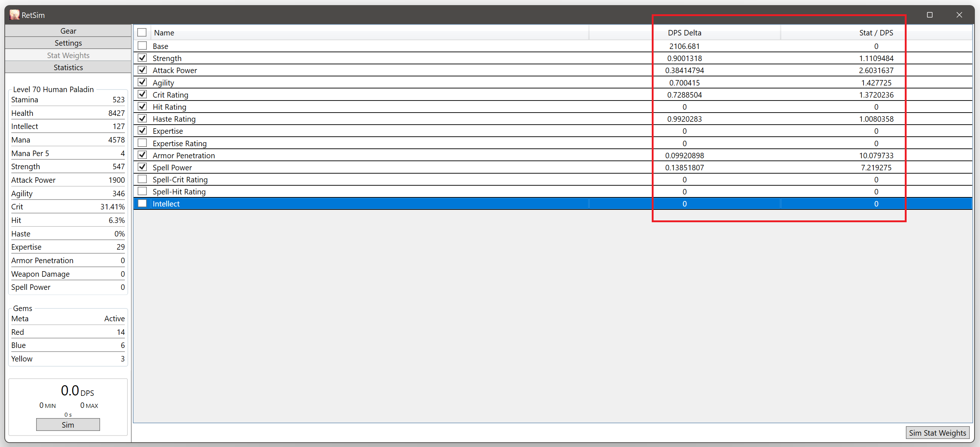Toggle the select-all checkbox in header
Image resolution: width=980 pixels, height=447 pixels.
(142, 33)
